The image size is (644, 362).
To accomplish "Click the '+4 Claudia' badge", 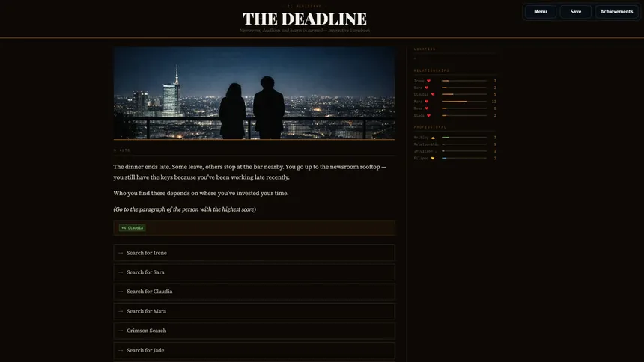I will point(132,228).
